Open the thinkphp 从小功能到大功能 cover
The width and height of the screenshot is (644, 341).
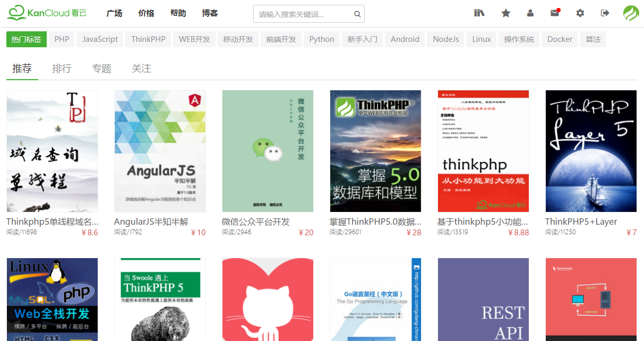tap(483, 151)
